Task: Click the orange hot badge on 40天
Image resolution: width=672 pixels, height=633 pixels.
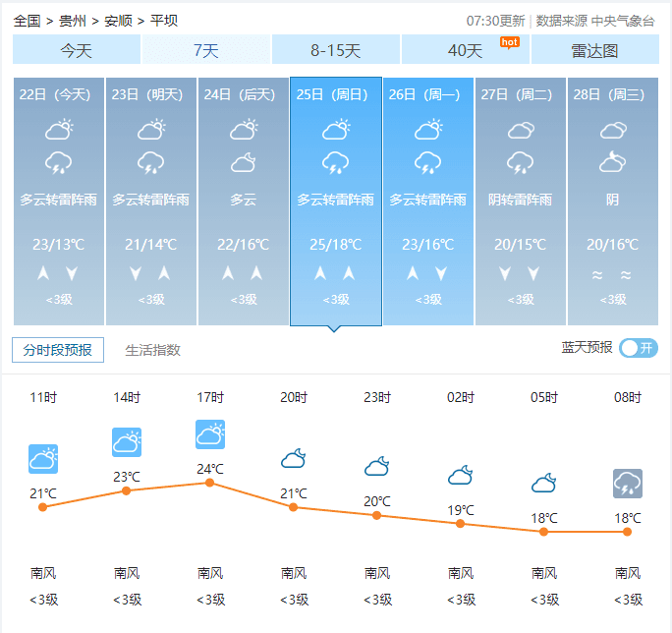Action: [510, 42]
